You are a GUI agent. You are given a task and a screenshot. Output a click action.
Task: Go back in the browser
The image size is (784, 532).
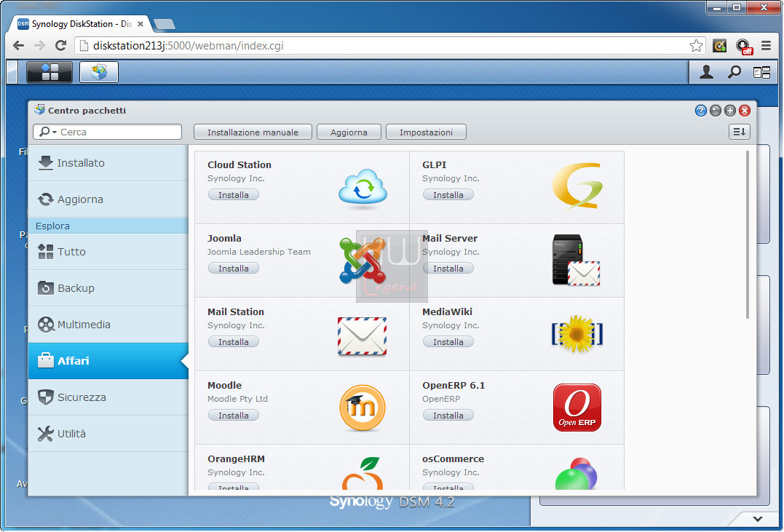click(18, 46)
